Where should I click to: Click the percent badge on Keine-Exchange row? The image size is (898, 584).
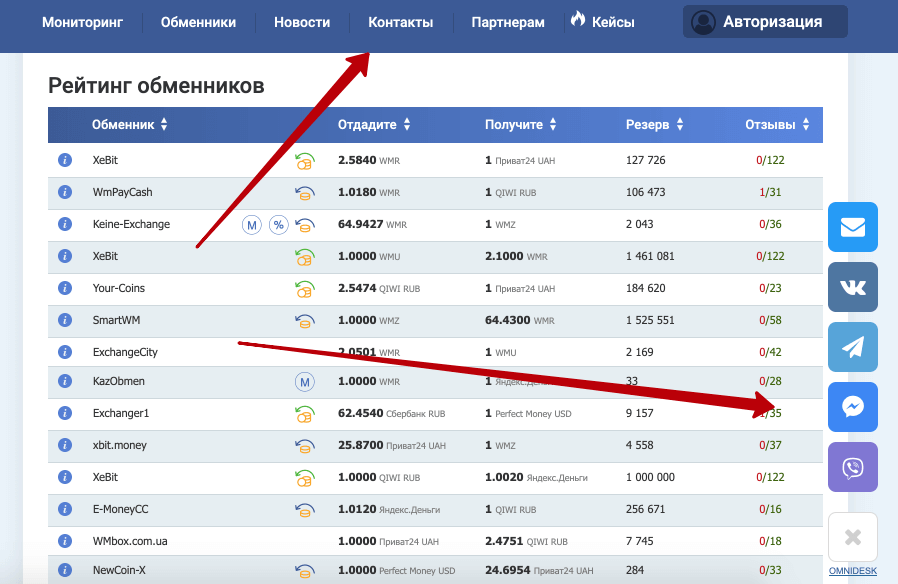(x=279, y=225)
